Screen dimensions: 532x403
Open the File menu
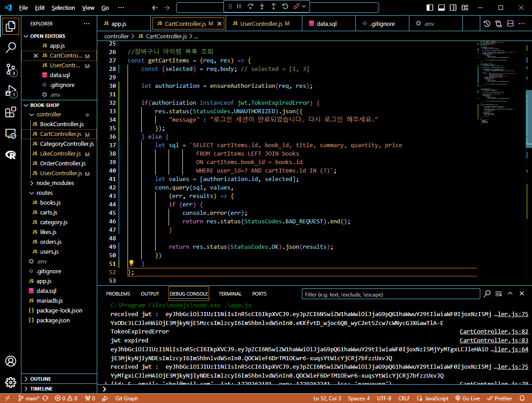coord(23,8)
